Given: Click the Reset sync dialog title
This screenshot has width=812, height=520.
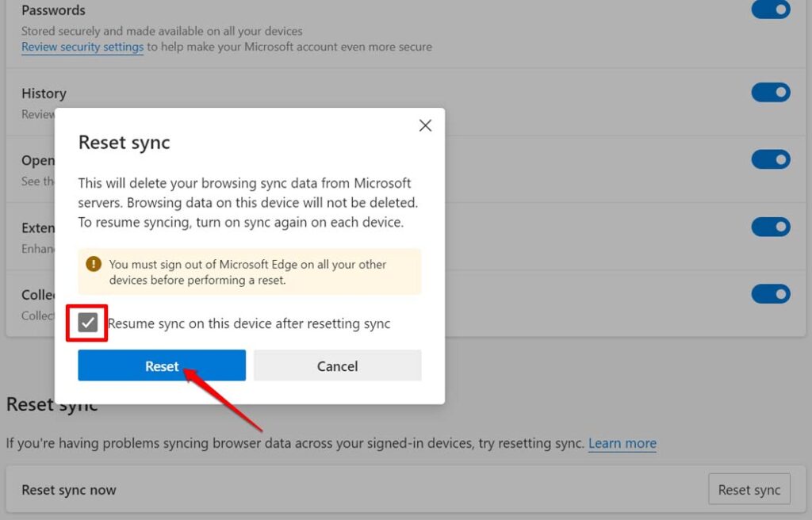Looking at the screenshot, I should (x=124, y=143).
